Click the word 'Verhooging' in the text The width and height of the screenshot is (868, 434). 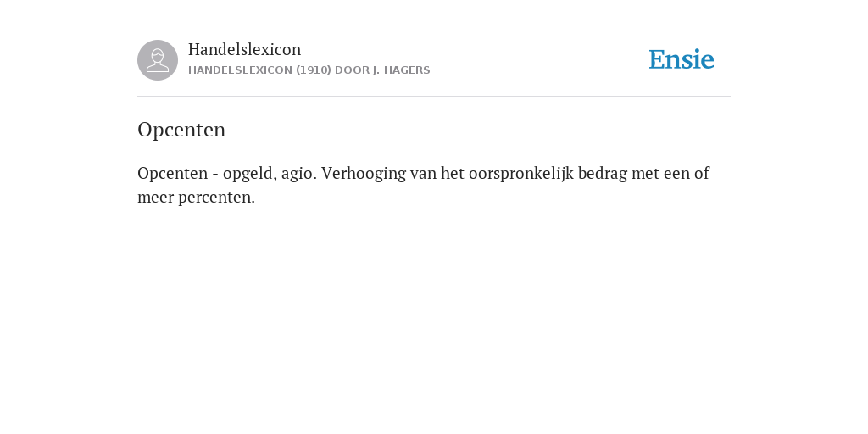364,173
